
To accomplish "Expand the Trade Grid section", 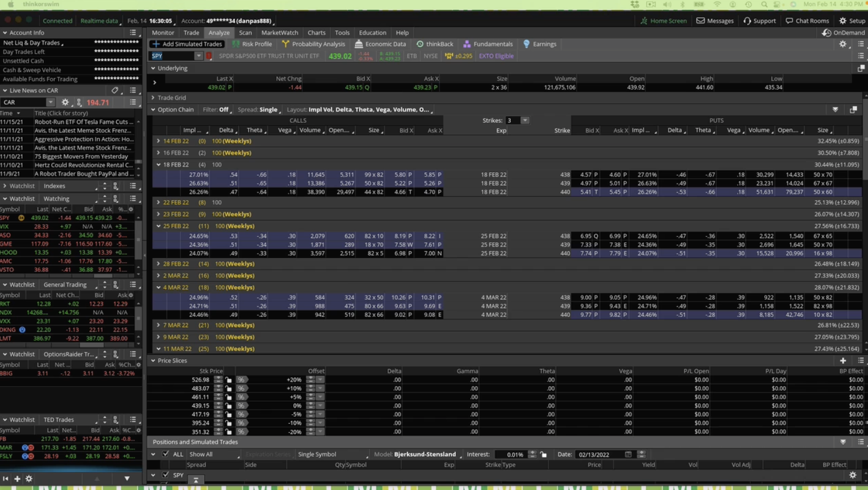I will [x=153, y=97].
